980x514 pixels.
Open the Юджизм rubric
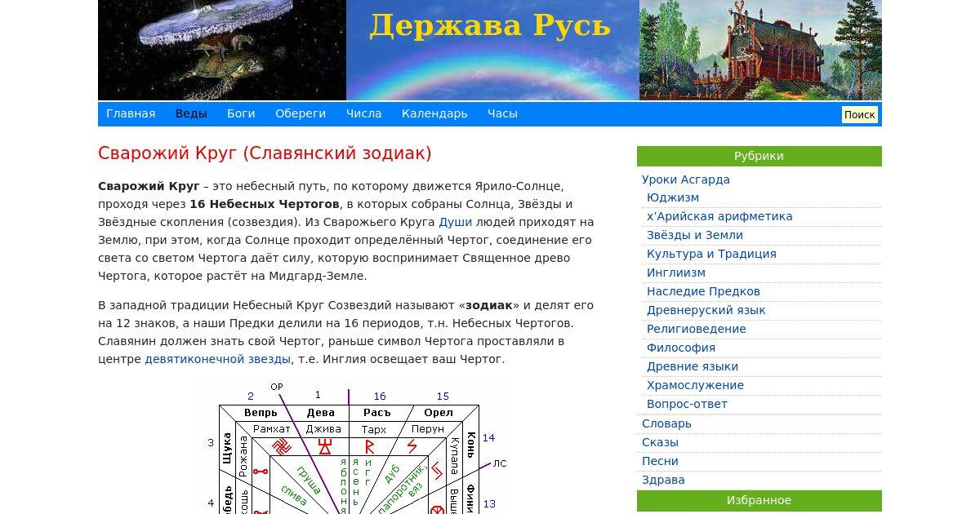pos(673,197)
